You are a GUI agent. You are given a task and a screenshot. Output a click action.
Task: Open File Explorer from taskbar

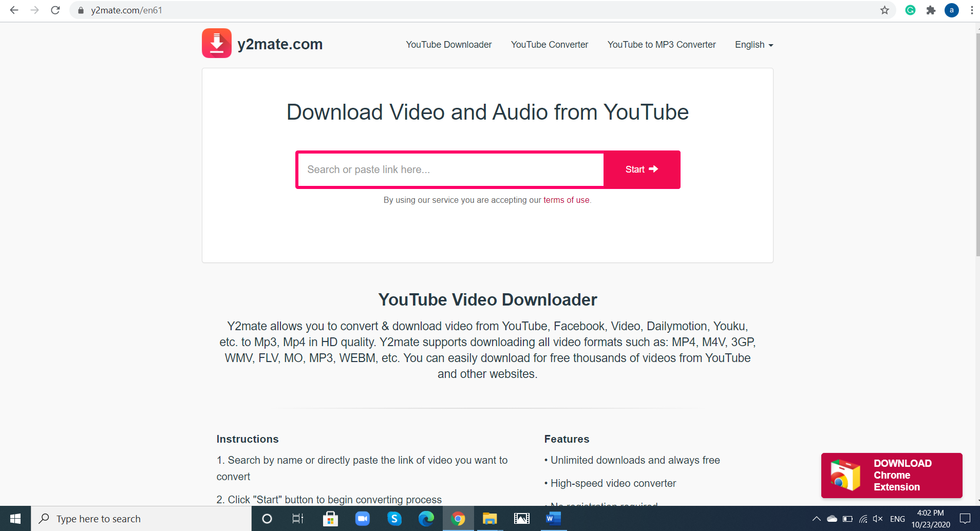point(490,519)
